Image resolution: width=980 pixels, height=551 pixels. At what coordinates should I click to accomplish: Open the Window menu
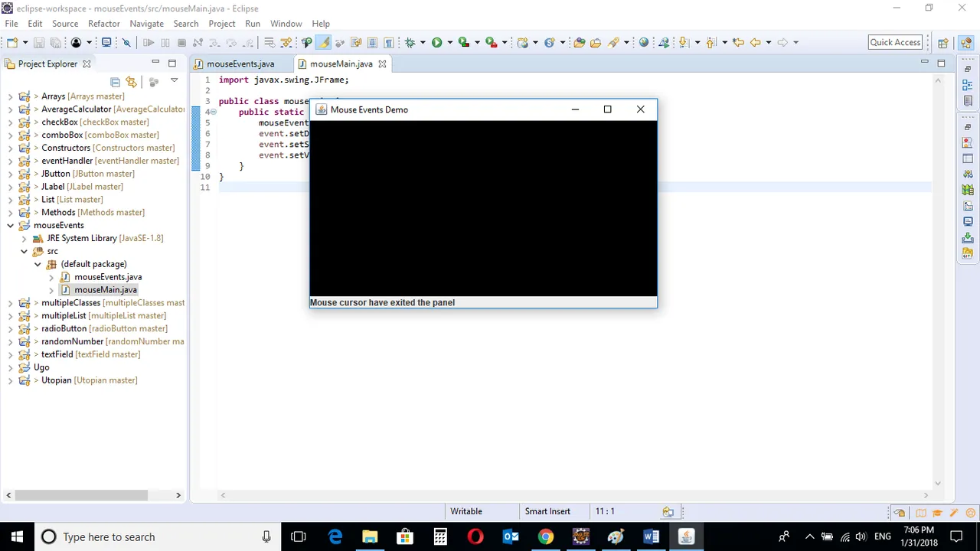[286, 24]
